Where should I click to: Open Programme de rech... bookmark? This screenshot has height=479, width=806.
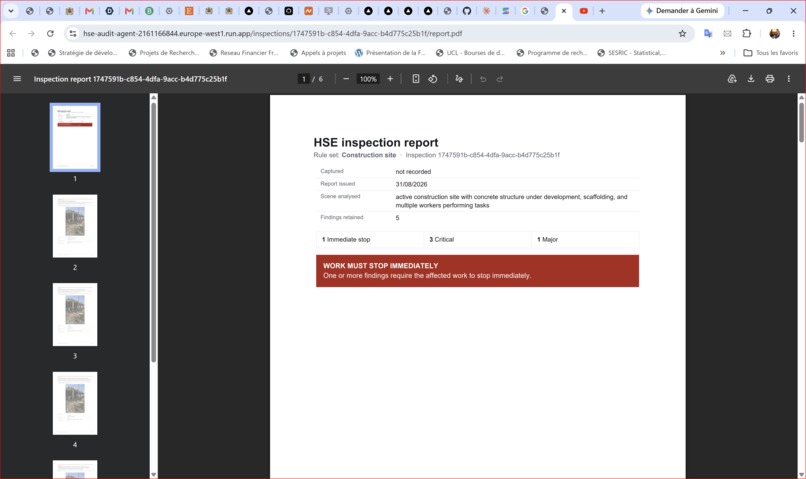(552, 52)
